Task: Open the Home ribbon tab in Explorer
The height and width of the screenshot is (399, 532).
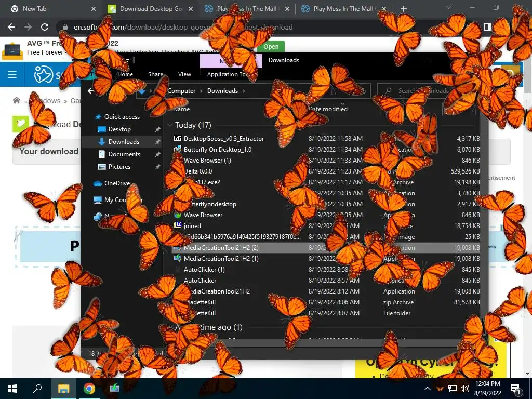Action: click(125, 74)
